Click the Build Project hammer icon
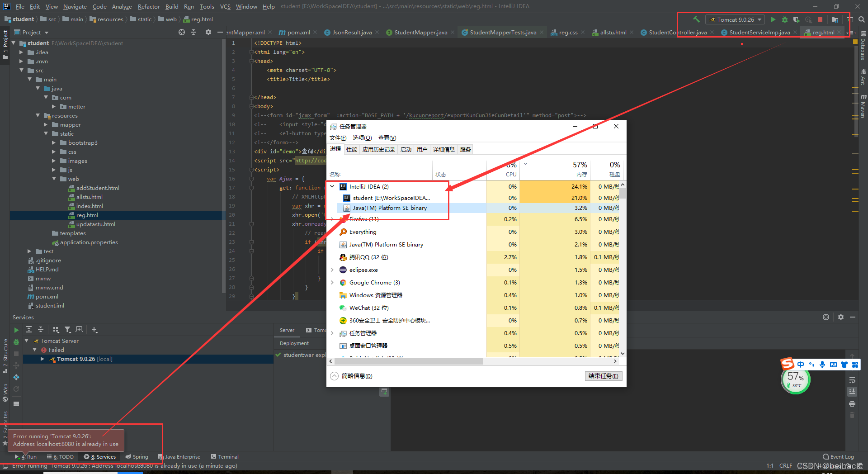 (x=696, y=19)
